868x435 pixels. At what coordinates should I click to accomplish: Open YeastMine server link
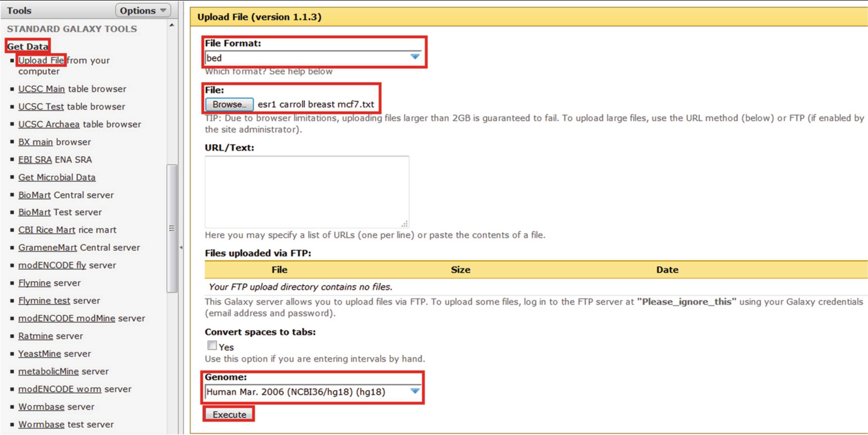(x=39, y=354)
